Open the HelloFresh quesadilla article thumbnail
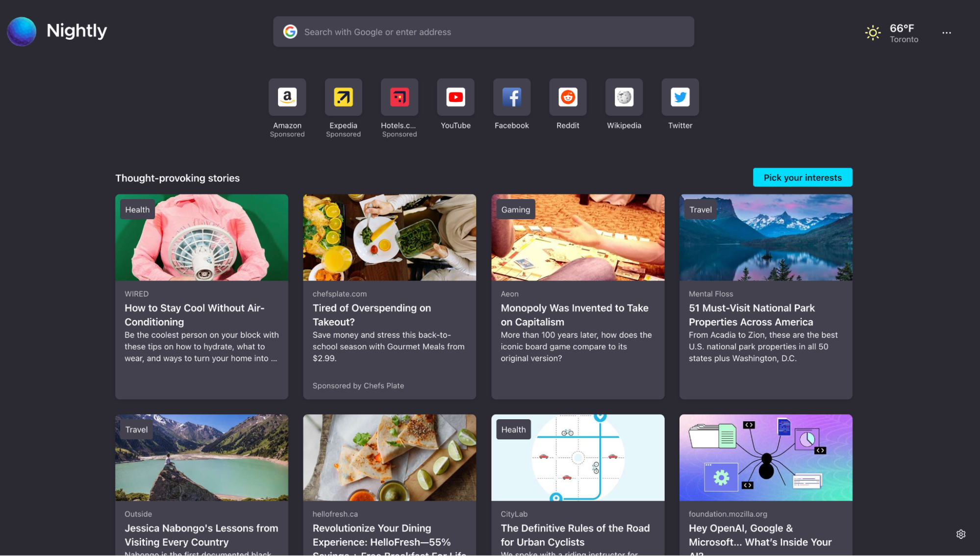 (x=389, y=457)
